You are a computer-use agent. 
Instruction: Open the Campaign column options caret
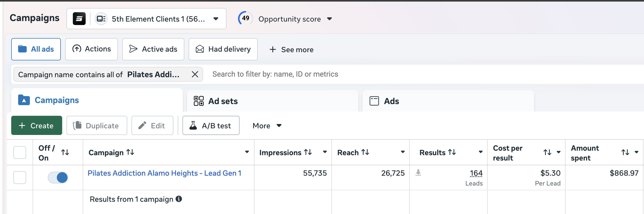click(x=247, y=152)
